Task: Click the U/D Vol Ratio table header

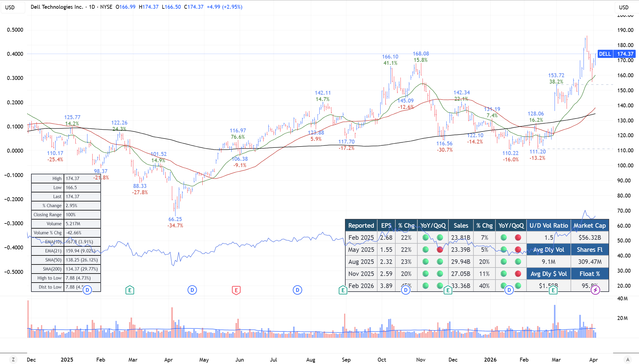Action: 549,226
